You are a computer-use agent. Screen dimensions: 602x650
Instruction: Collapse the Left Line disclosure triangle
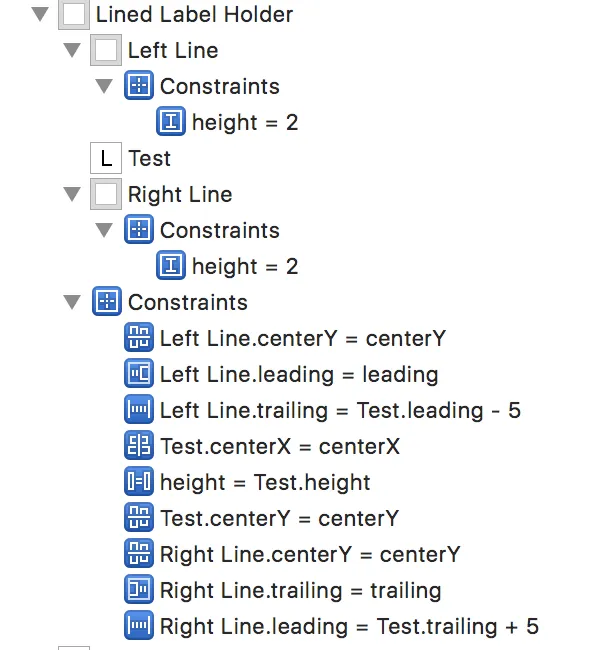(x=71, y=51)
